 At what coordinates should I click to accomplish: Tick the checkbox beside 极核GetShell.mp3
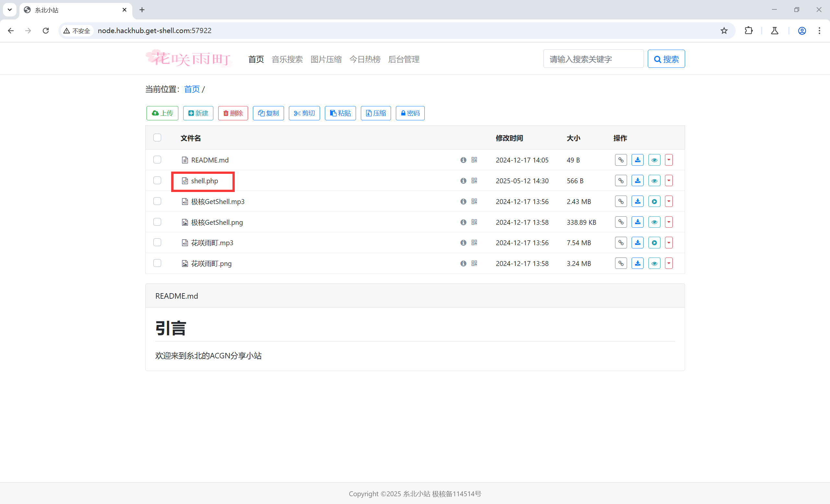157,201
